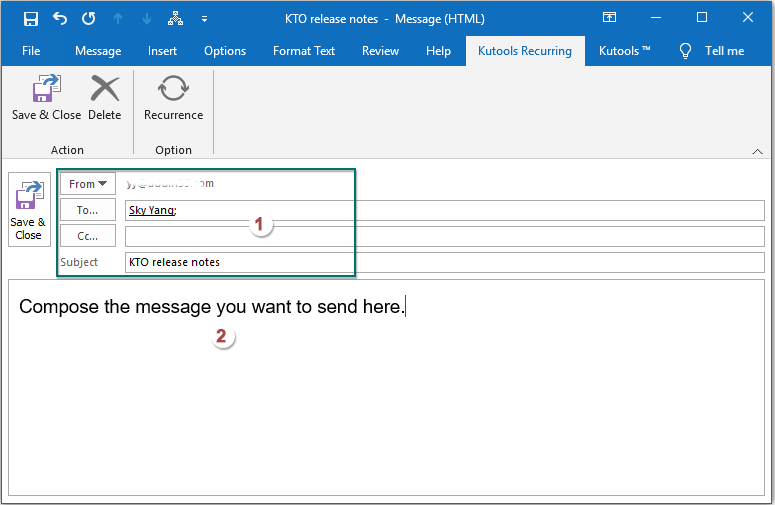Open Customize Quick Access Toolbar dropdown
This screenshot has height=505, width=775.
coord(204,19)
